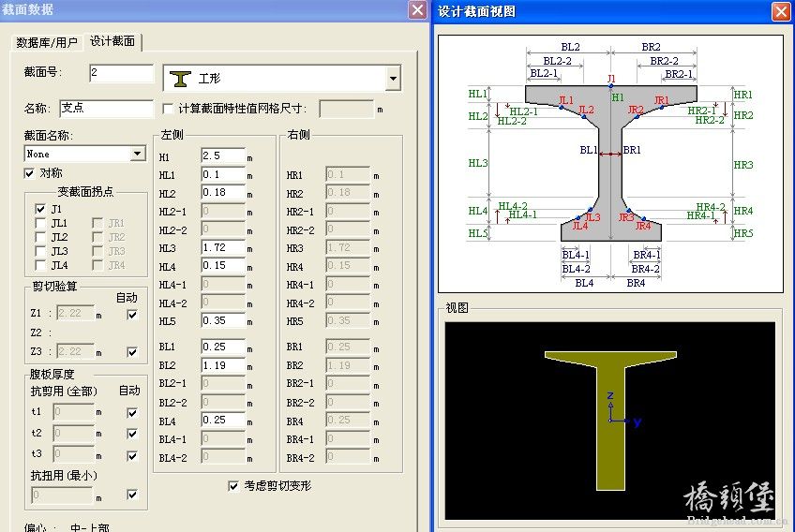Click the HL1 field with 0.1
The height and width of the screenshot is (532, 795).
pos(223,175)
